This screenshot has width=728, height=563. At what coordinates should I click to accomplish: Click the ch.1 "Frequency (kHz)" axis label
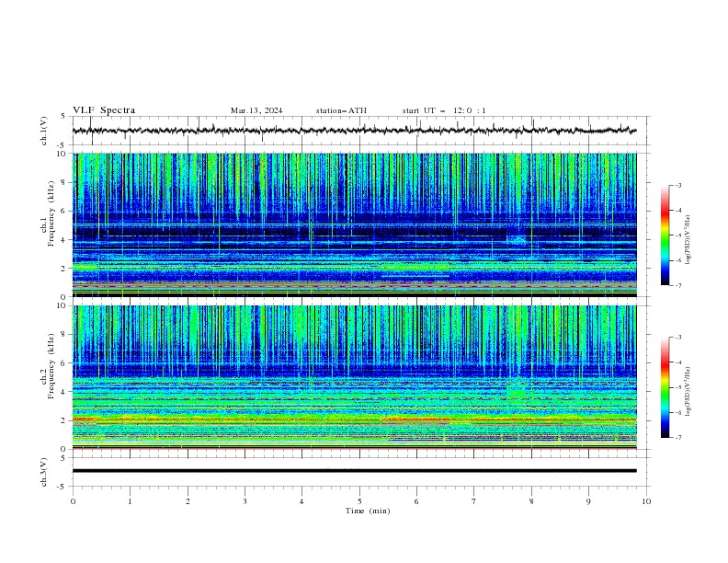(x=51, y=213)
